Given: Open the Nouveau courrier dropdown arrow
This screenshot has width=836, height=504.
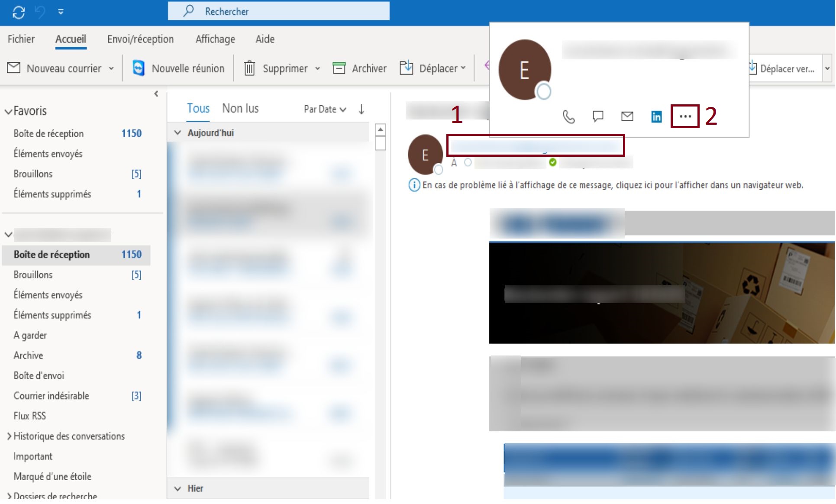Looking at the screenshot, I should point(111,68).
